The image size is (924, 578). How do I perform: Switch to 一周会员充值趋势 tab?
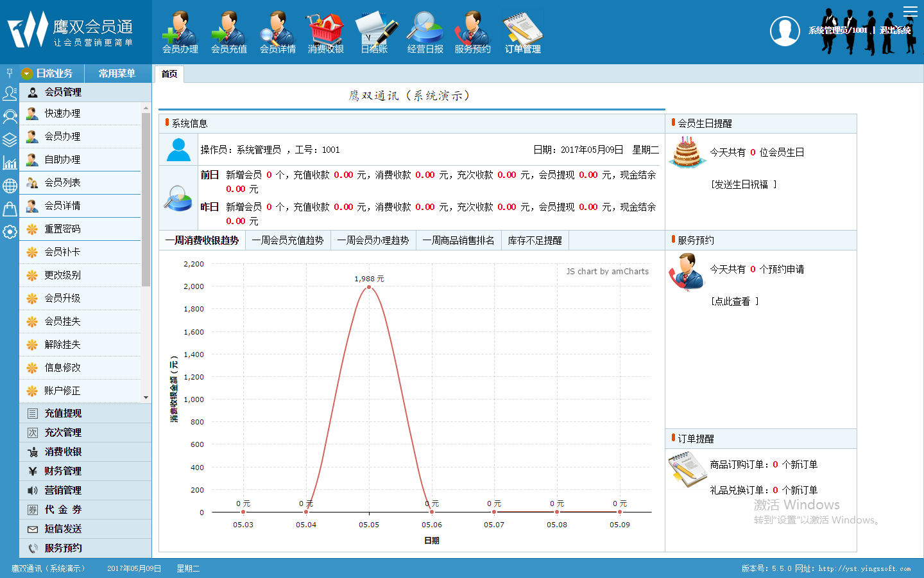287,240
